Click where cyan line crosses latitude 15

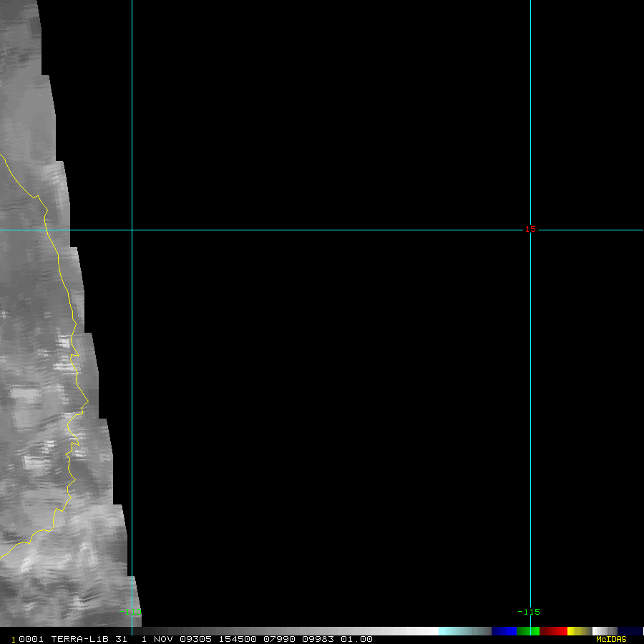pos(132,230)
